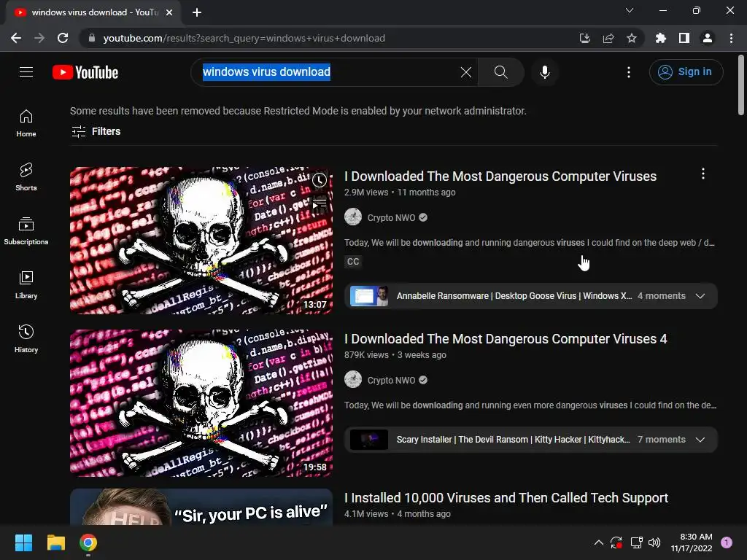Open YouTube settings three-dot menu
Image resolution: width=747 pixels, height=560 pixels.
(x=628, y=72)
